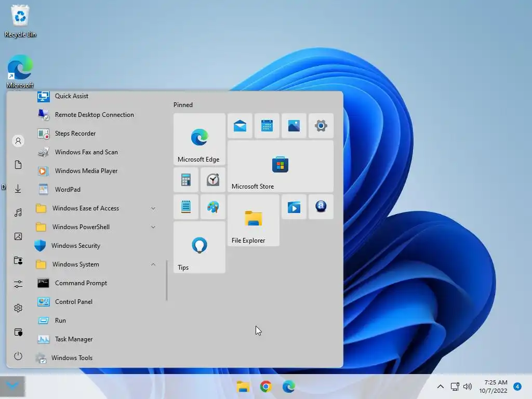The height and width of the screenshot is (399, 532).
Task: Open Microsoft Edge from the taskbar
Action: [288, 387]
